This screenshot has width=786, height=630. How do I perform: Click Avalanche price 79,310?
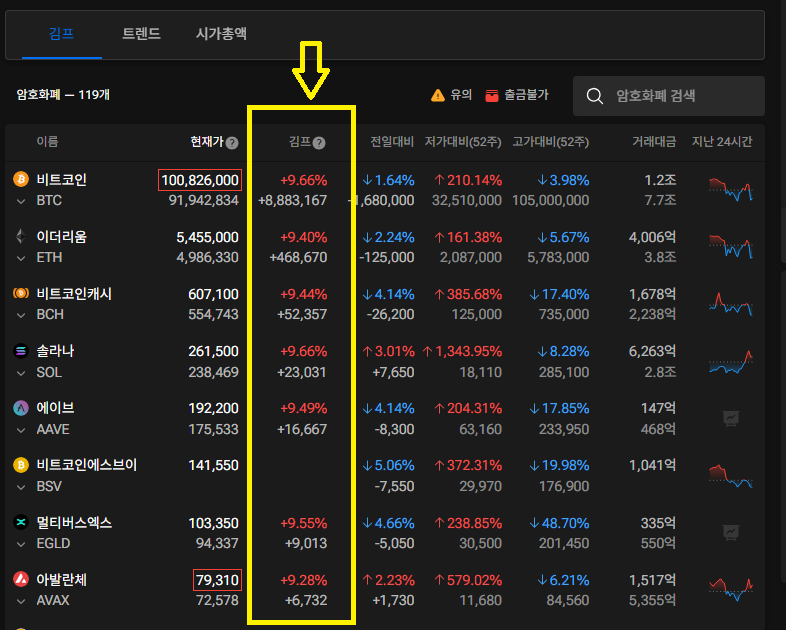pyautogui.click(x=217, y=580)
